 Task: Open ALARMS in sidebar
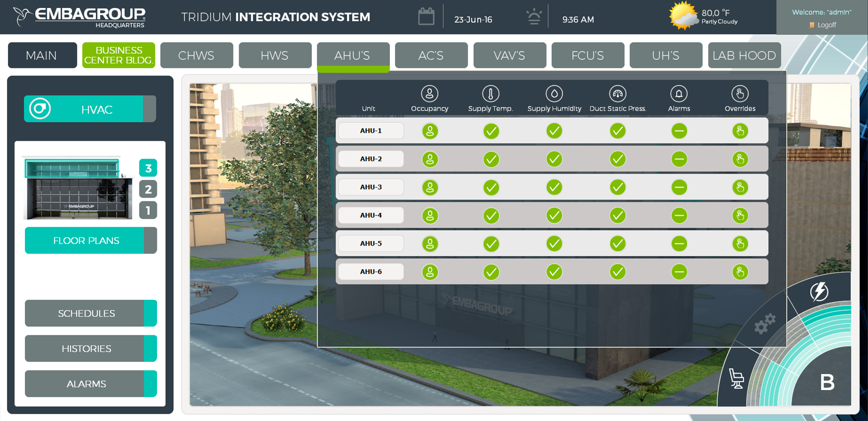pos(91,383)
